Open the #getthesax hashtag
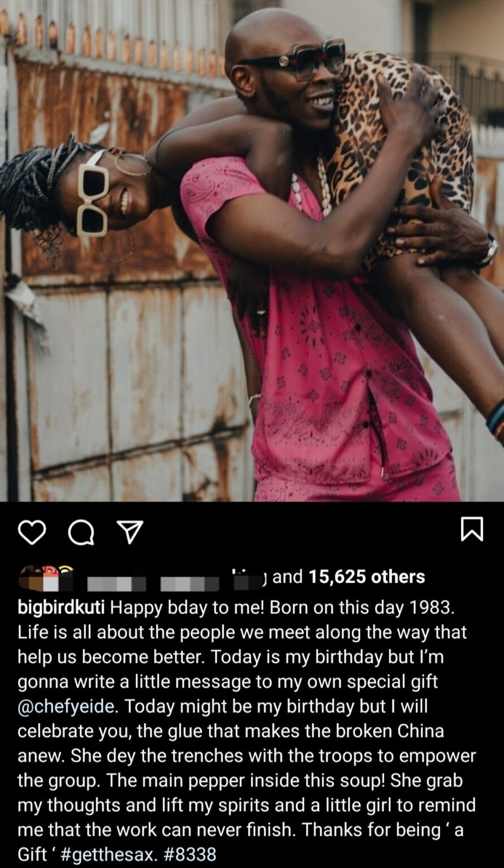 pyautogui.click(x=109, y=854)
